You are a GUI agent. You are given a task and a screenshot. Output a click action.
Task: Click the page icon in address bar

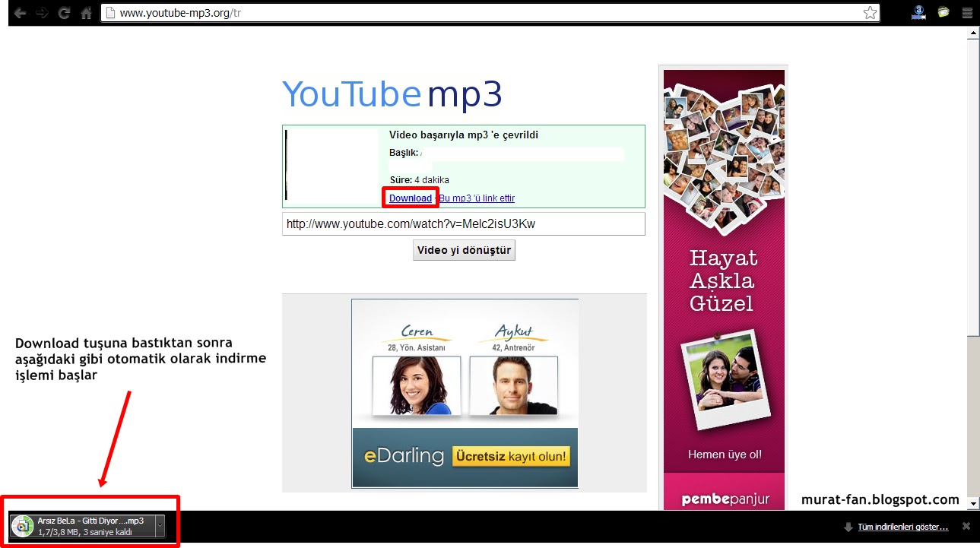pyautogui.click(x=110, y=13)
